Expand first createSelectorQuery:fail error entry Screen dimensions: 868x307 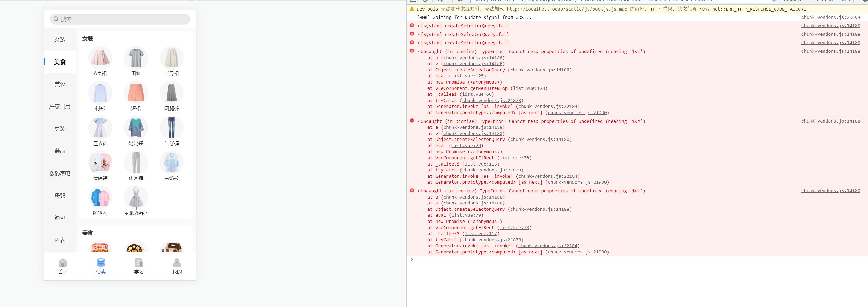419,26
